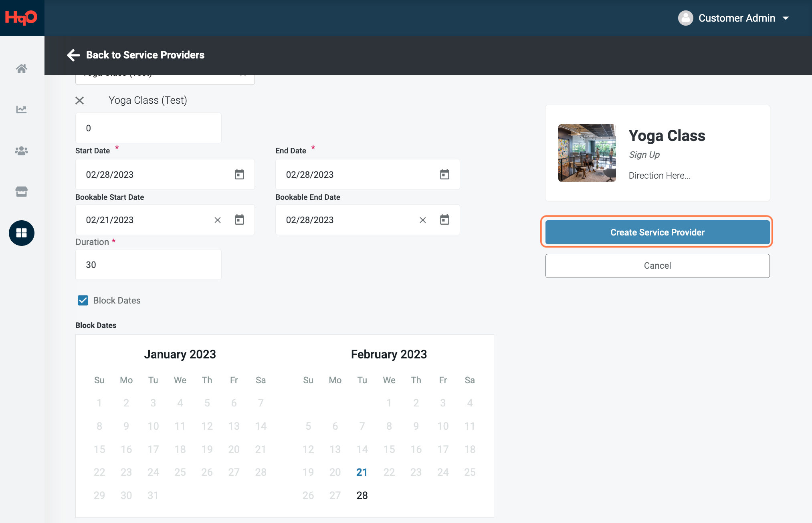Click the Yoga Class preview thumbnail
Image resolution: width=812 pixels, height=523 pixels.
[587, 153]
